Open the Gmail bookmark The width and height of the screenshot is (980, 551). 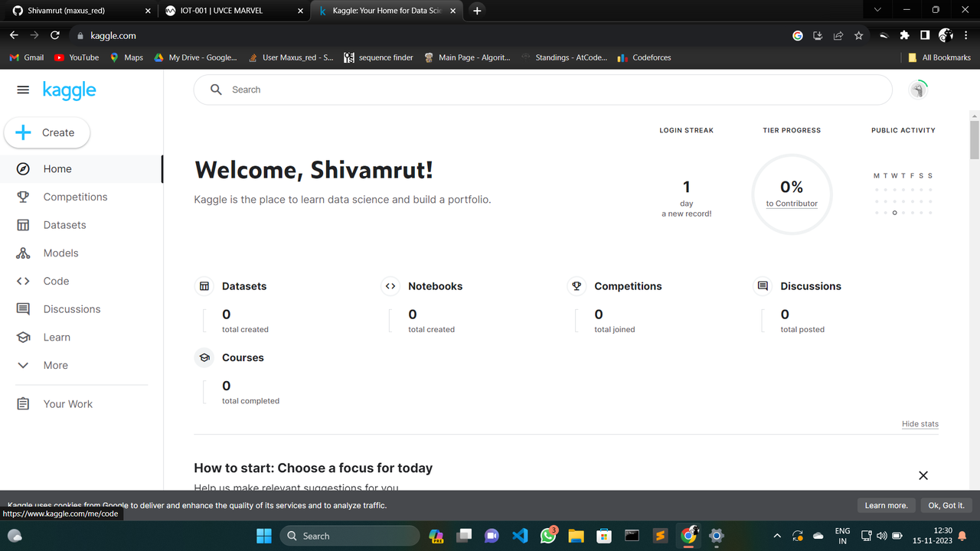27,57
